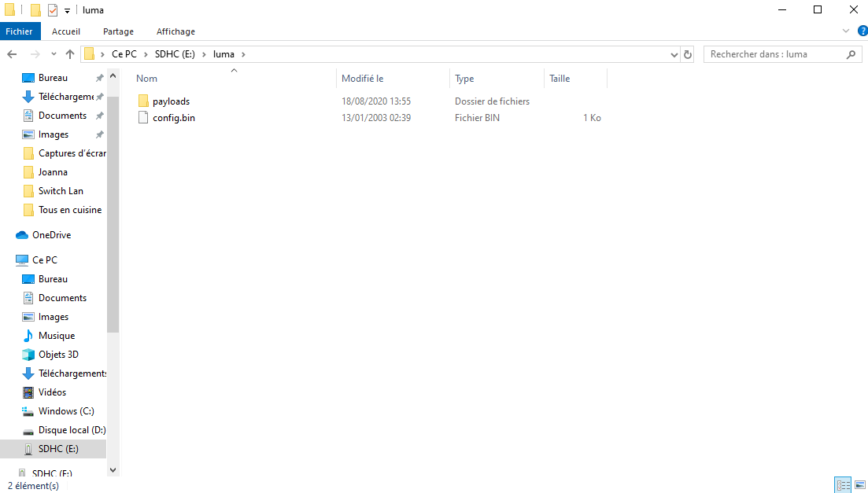Image resolution: width=868 pixels, height=493 pixels.
Task: Expand the chevron after luma breadcrumb
Action: coord(243,54)
